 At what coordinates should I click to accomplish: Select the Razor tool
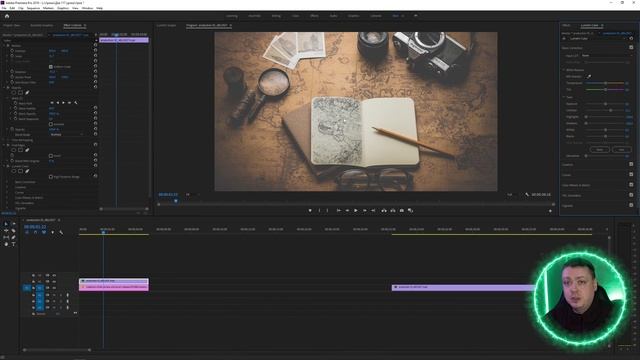[x=13, y=231]
